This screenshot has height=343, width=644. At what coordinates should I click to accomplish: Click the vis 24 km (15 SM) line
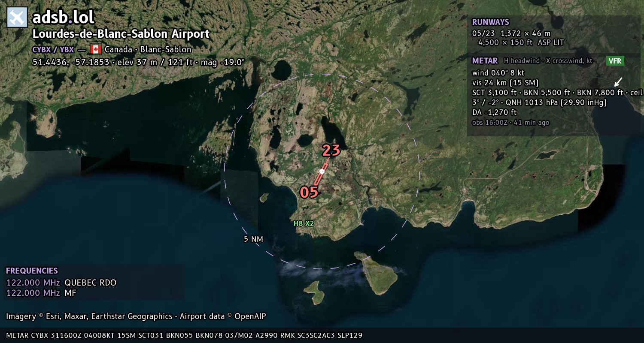(505, 83)
